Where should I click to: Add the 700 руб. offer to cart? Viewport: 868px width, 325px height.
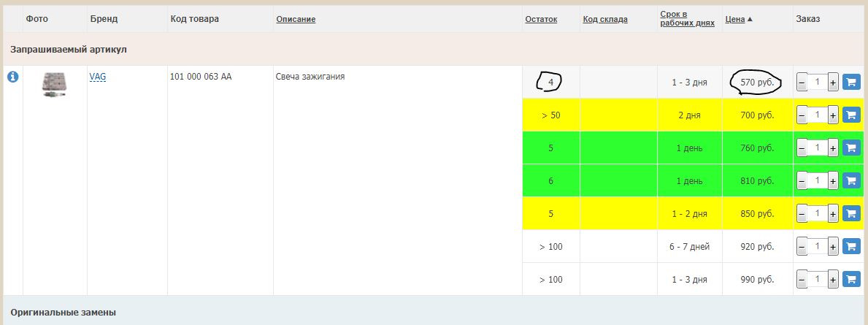851,115
